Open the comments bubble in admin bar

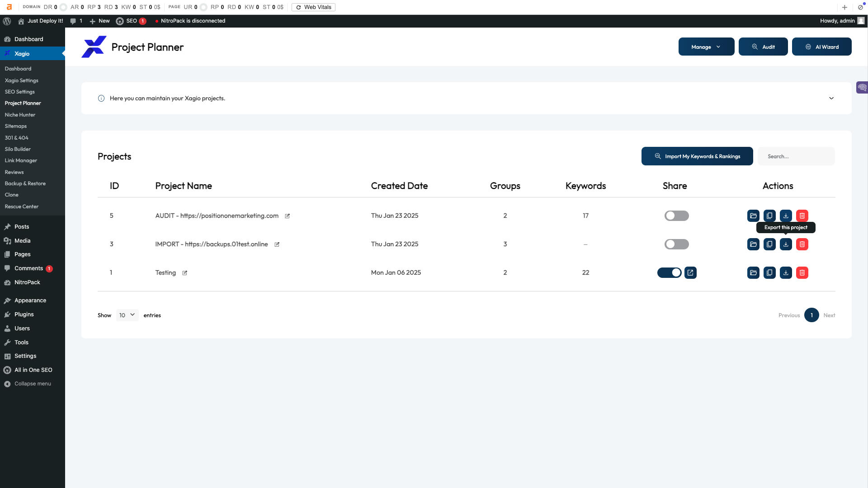coord(76,21)
